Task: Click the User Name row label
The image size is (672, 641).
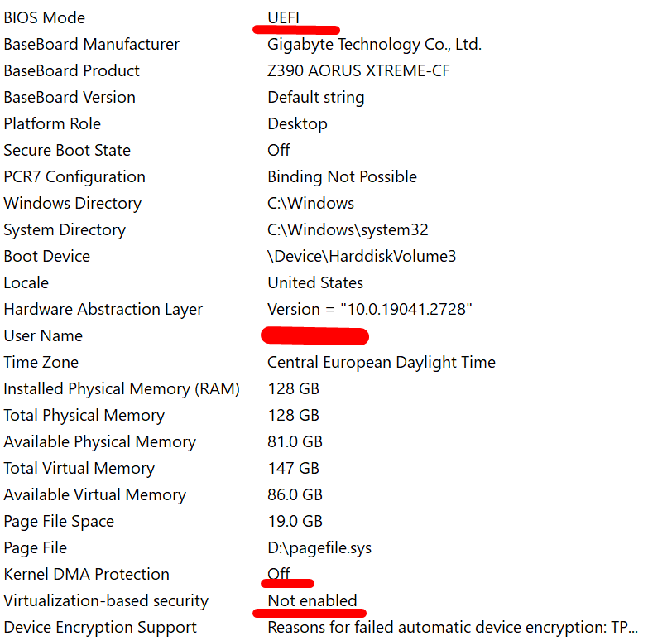Action: coord(43,335)
